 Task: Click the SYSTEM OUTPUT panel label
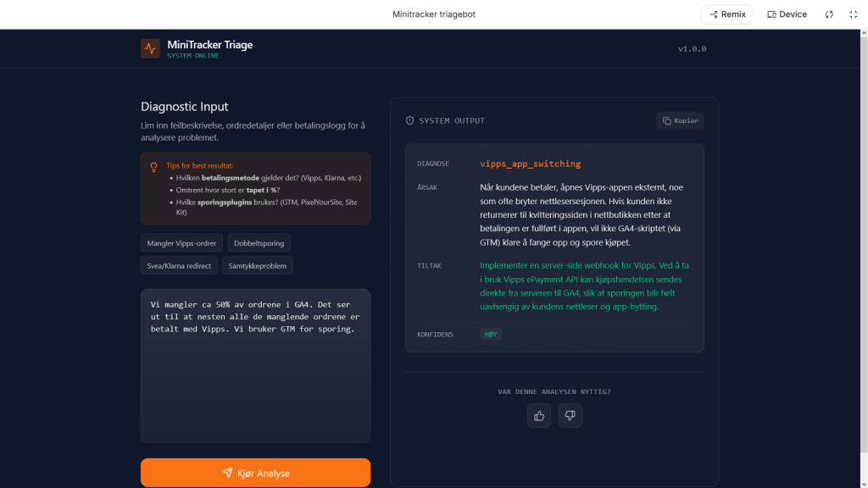click(452, 120)
